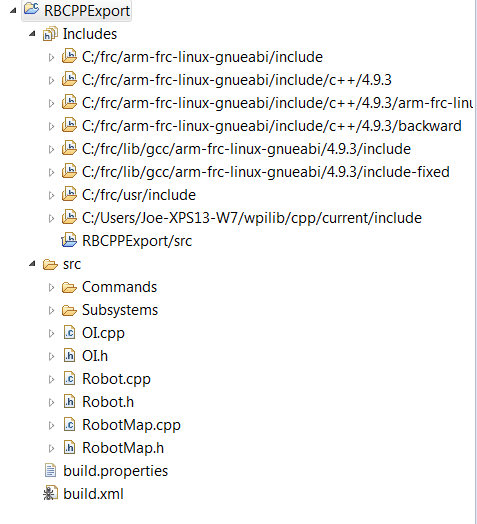Select C:/Users/Joe-XPS13-W7/wpilib path text
Screen dimensions: 477x524
(252, 218)
